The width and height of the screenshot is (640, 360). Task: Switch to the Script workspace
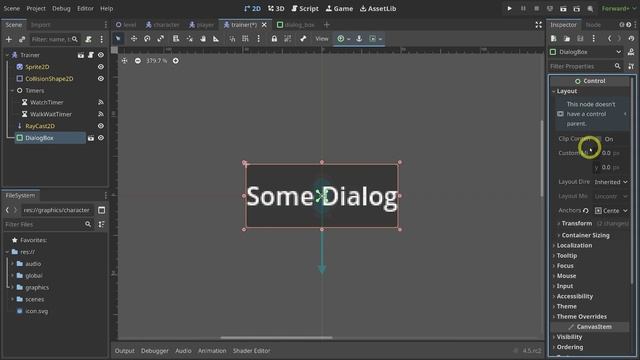pos(305,8)
